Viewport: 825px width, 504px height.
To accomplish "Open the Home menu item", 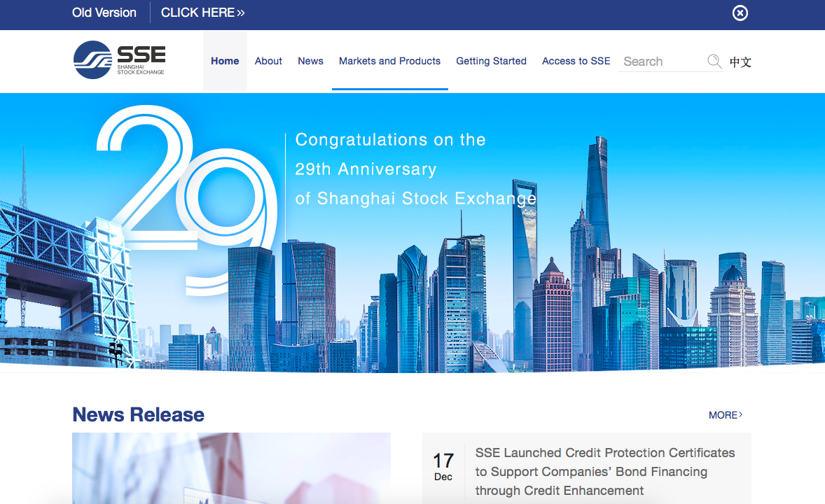I will pyautogui.click(x=225, y=61).
